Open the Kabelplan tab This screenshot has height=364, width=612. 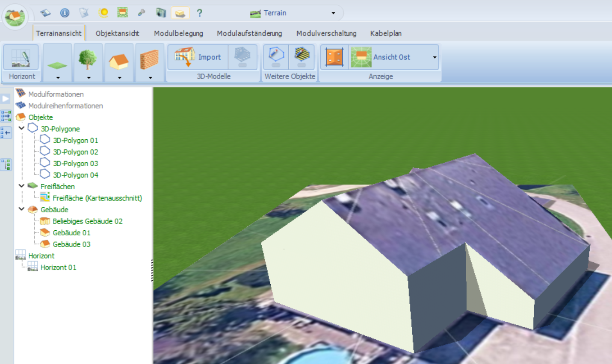coord(386,33)
